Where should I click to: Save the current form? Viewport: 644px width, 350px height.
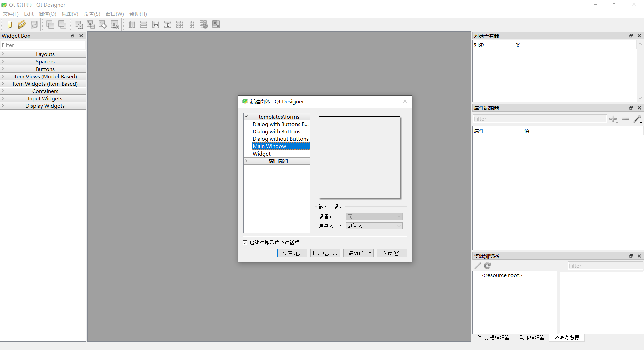tap(34, 24)
